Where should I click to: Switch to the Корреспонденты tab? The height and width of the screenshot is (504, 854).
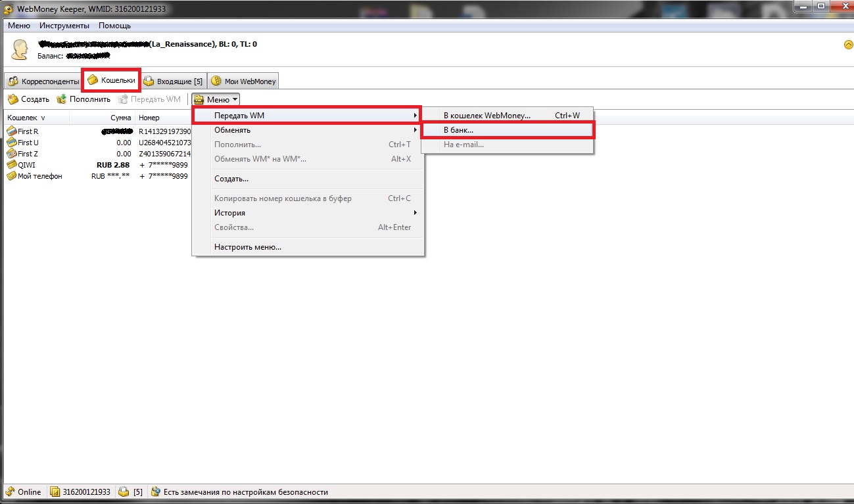(x=43, y=81)
